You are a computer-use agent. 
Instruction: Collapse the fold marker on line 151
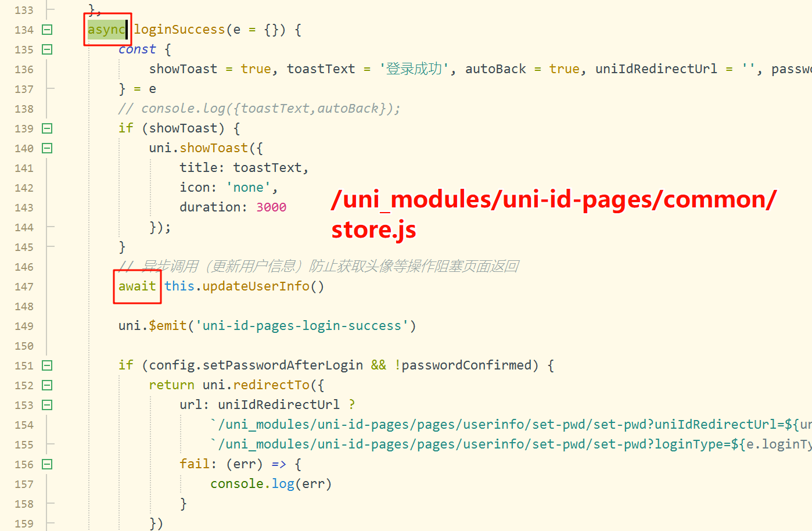(48, 365)
